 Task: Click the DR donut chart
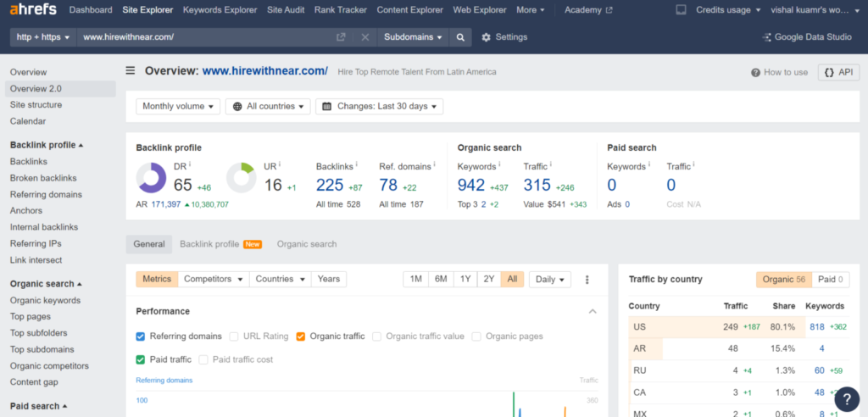[x=151, y=178]
